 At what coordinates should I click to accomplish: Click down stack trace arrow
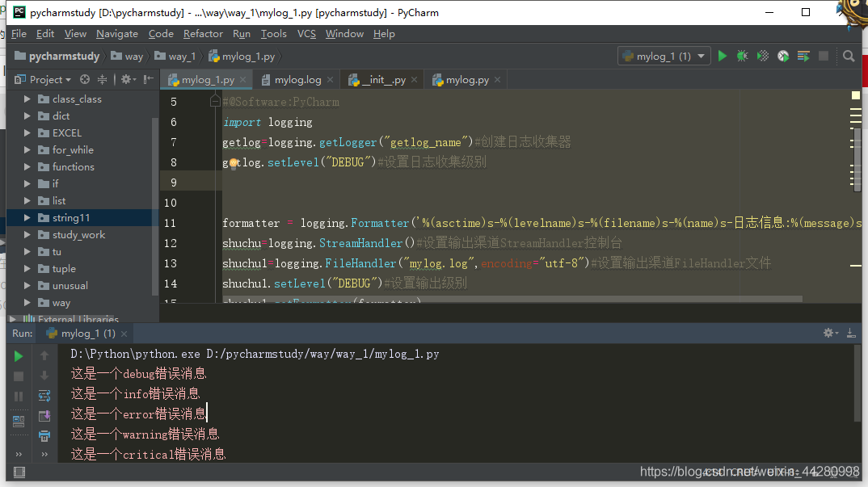click(44, 376)
